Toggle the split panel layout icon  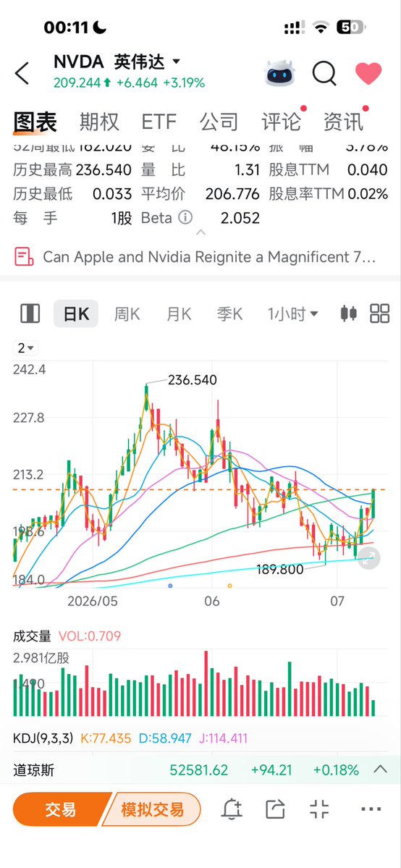(30, 314)
